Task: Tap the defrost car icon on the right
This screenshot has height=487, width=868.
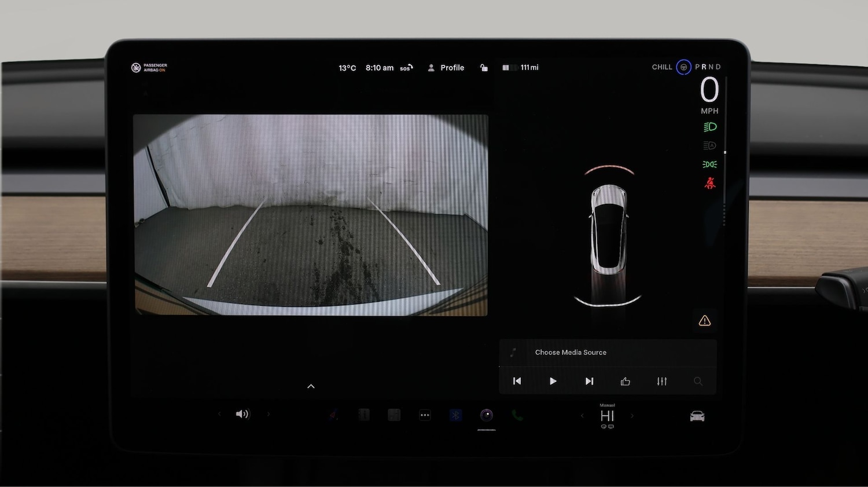Action: (x=697, y=415)
